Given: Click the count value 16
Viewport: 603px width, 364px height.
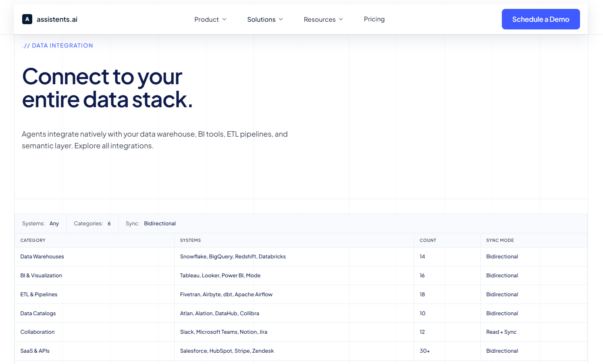Looking at the screenshot, I should pyautogui.click(x=422, y=275).
